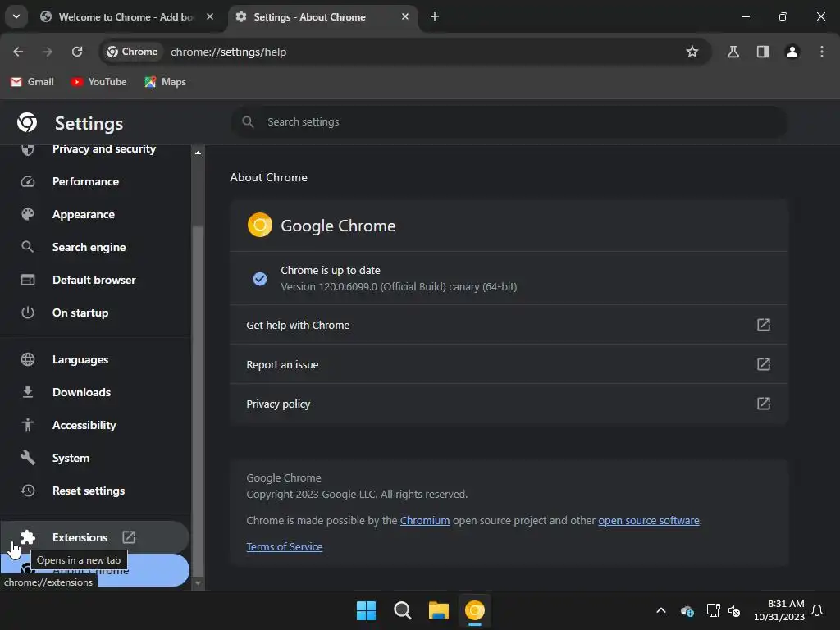
Task: Open the Maps bookmark
Action: (x=166, y=82)
